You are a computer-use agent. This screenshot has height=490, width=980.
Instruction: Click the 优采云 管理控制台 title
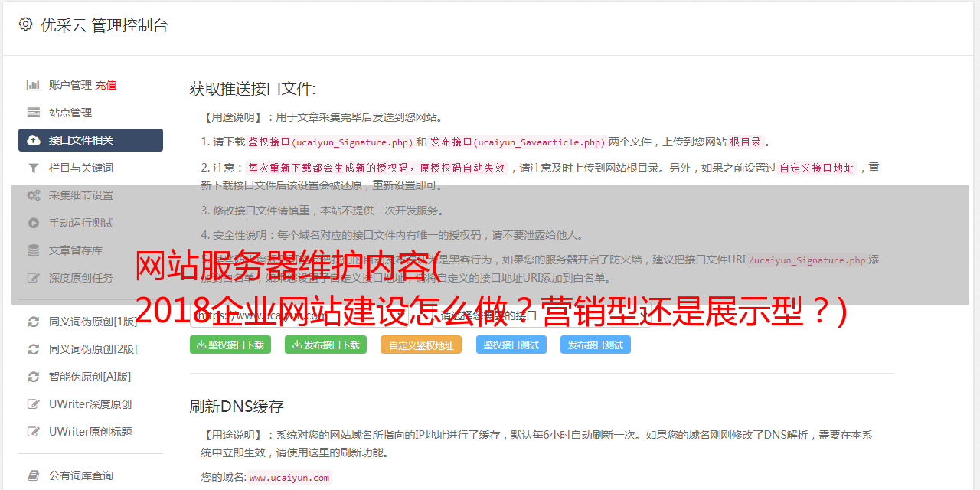[104, 25]
